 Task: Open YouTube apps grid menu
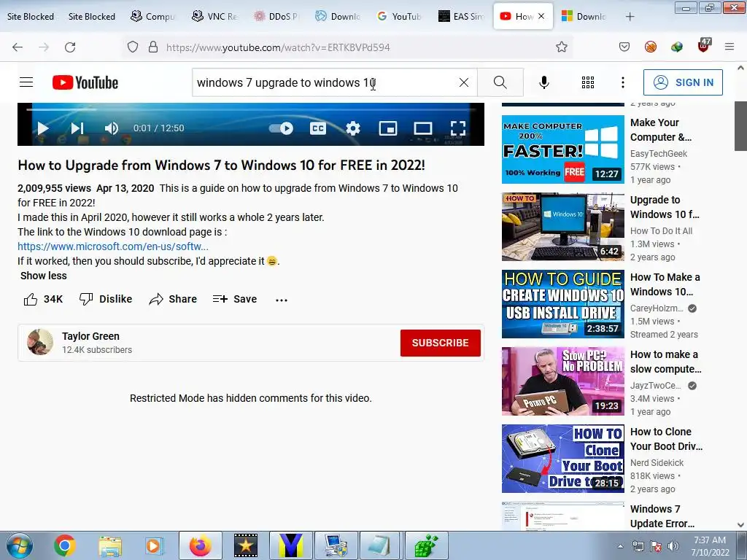click(588, 82)
